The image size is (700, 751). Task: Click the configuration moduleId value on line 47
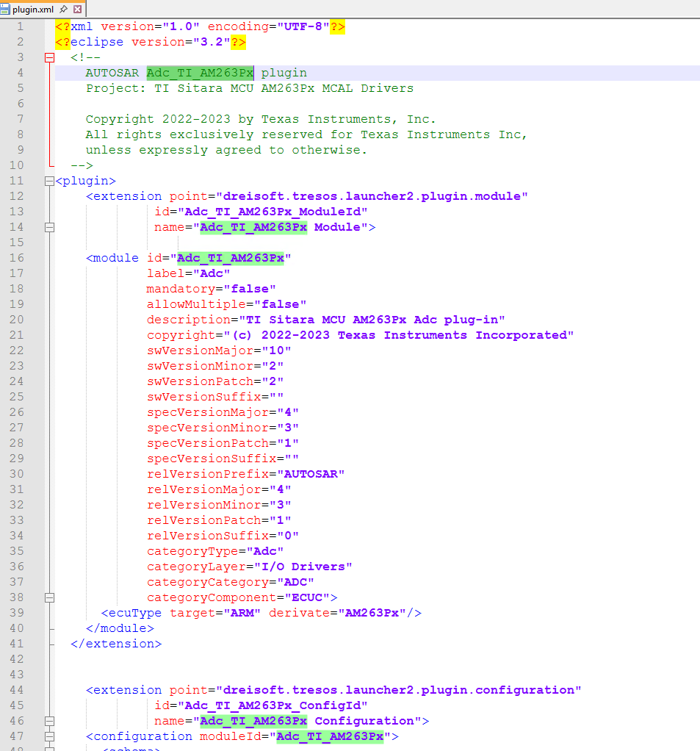[x=330, y=736]
